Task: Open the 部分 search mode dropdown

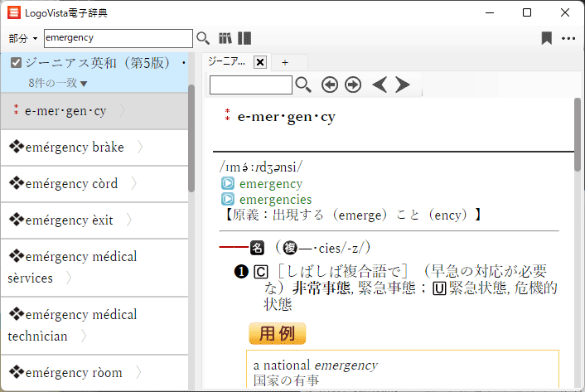Action: [x=23, y=38]
